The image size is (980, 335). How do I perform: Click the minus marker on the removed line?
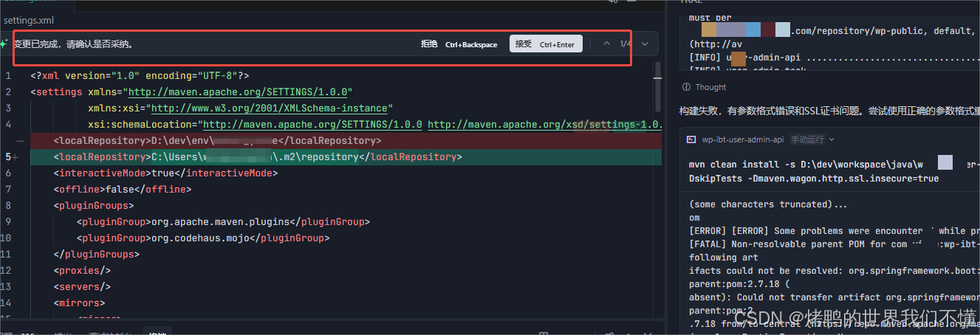pyautogui.click(x=20, y=140)
